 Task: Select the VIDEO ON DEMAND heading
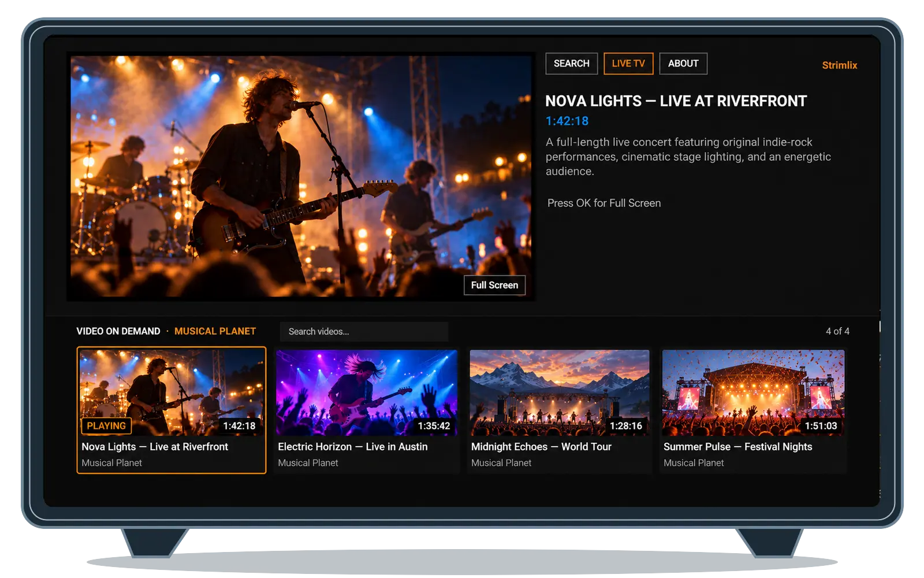(x=118, y=331)
